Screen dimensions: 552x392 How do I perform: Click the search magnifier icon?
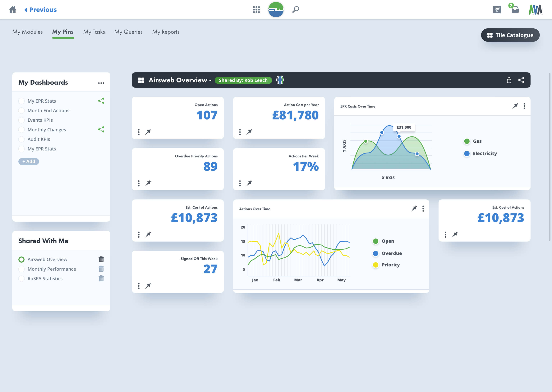click(x=295, y=10)
